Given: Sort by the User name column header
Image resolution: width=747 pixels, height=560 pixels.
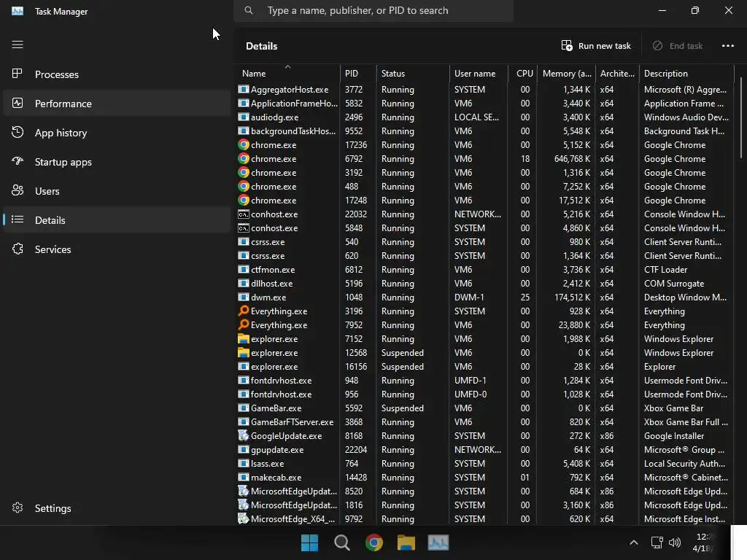Looking at the screenshot, I should (x=479, y=74).
